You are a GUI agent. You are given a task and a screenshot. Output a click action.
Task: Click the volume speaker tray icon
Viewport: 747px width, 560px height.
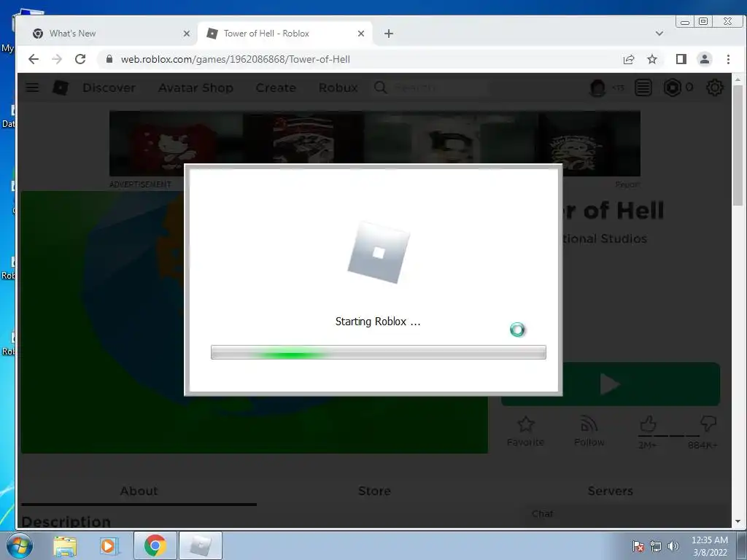(x=673, y=546)
